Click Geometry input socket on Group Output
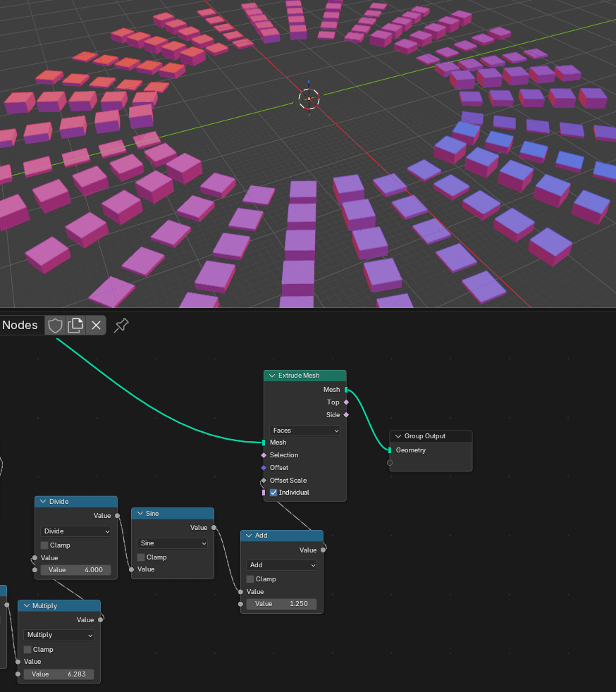Image resolution: width=616 pixels, height=692 pixels. click(390, 450)
